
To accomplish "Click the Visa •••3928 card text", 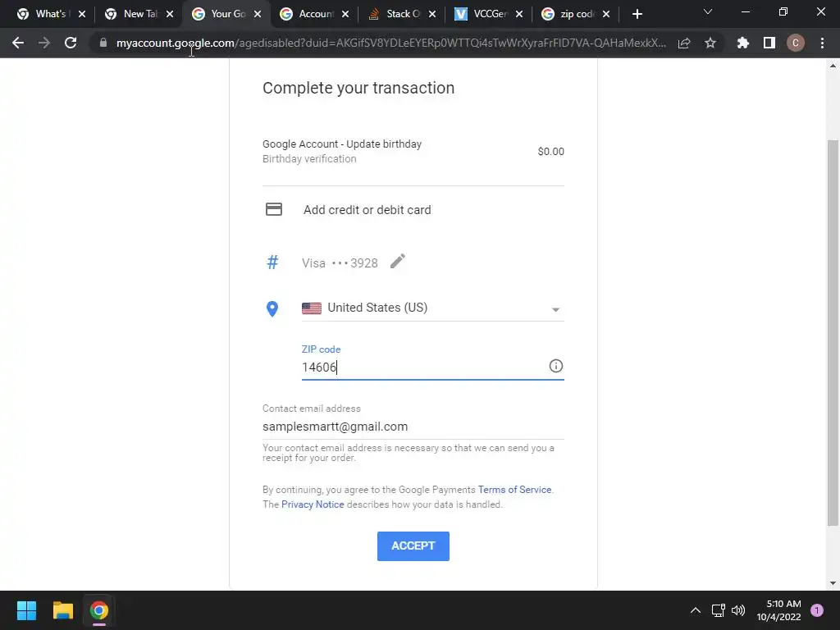I will click(340, 263).
